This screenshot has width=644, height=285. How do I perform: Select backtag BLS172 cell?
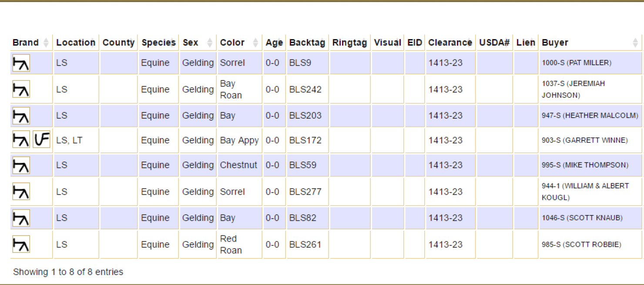point(308,140)
